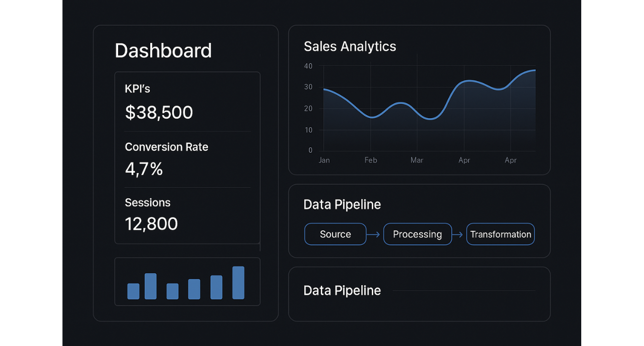Select the second bar in the bar chart
Viewport: 644px width, 346px height.
[150, 286]
